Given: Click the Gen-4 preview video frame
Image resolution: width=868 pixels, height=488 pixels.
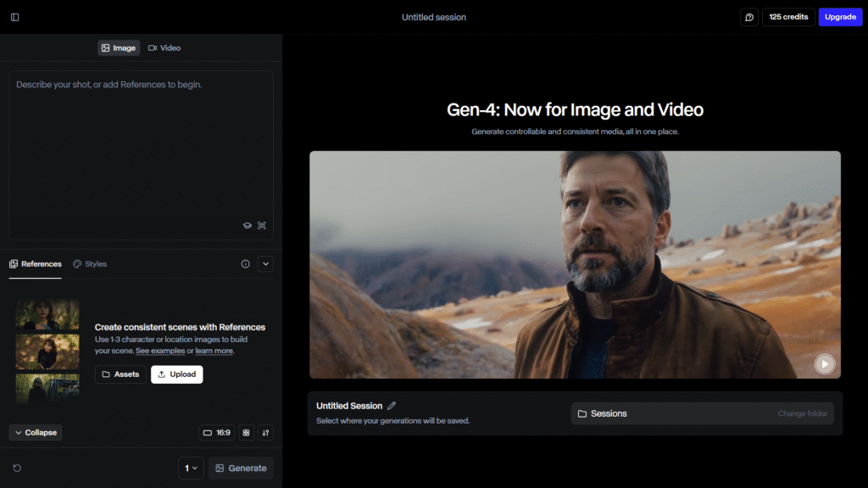Looking at the screenshot, I should (575, 264).
